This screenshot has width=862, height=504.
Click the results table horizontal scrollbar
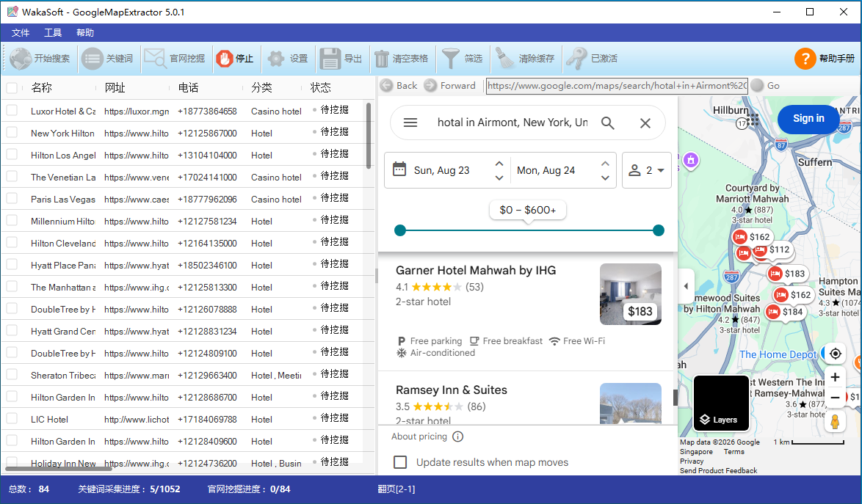pyautogui.click(x=58, y=469)
